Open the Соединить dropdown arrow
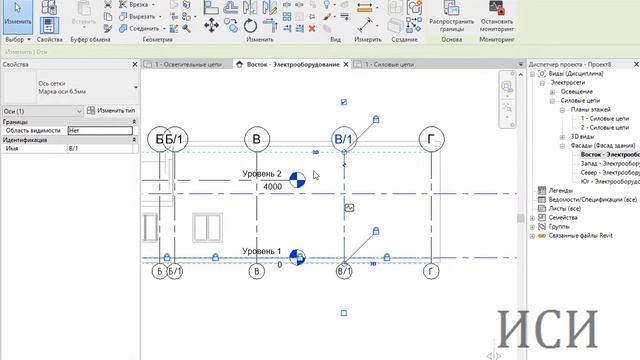Image resolution: width=640 pixels, height=360 pixels. (x=164, y=29)
